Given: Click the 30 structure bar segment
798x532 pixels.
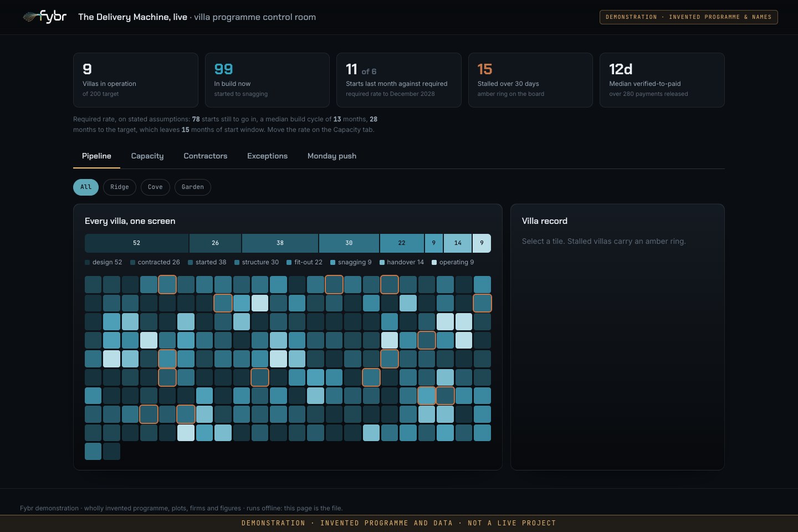Looking at the screenshot, I should tap(349, 243).
